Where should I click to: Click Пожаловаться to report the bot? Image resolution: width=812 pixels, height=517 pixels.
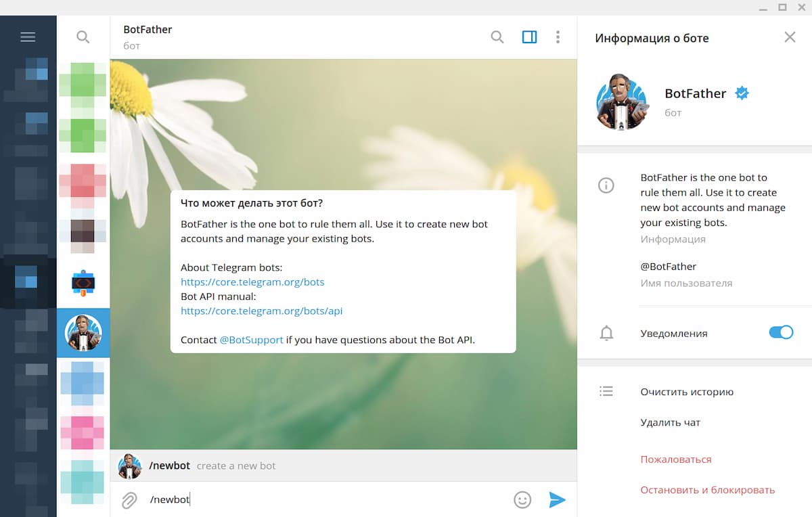pyautogui.click(x=676, y=459)
